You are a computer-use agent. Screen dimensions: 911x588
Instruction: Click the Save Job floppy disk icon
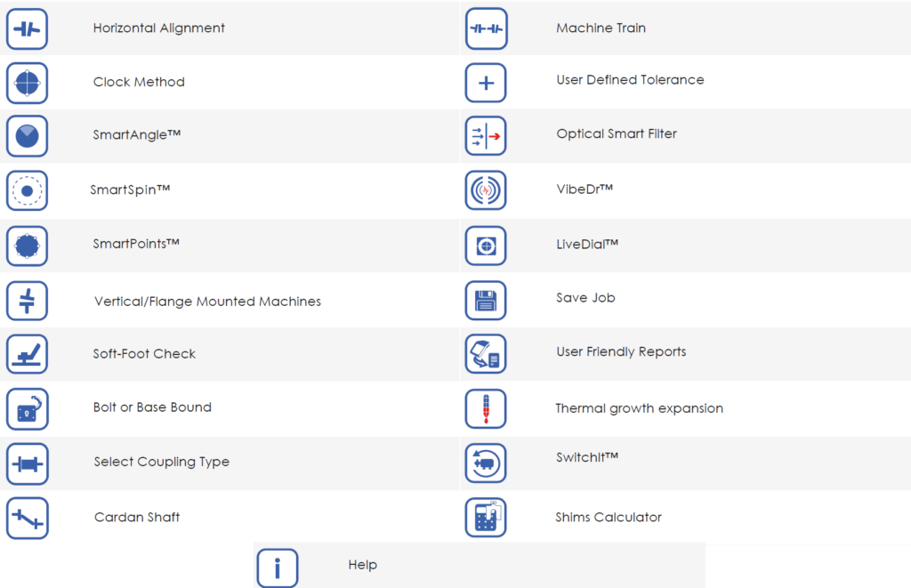(486, 301)
